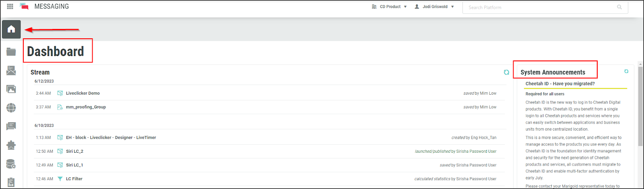This screenshot has width=644, height=189.
Task: Open the image library icon in sidebar
Action: click(11, 89)
